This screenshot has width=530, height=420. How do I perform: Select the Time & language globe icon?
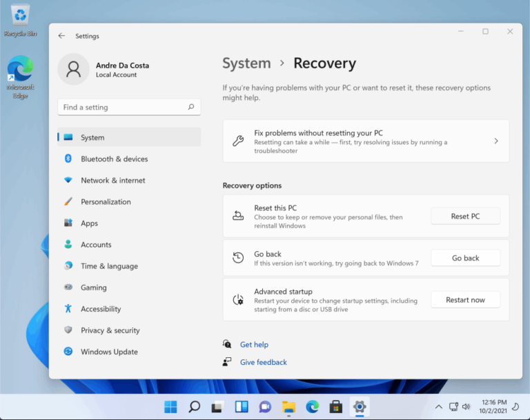68,266
